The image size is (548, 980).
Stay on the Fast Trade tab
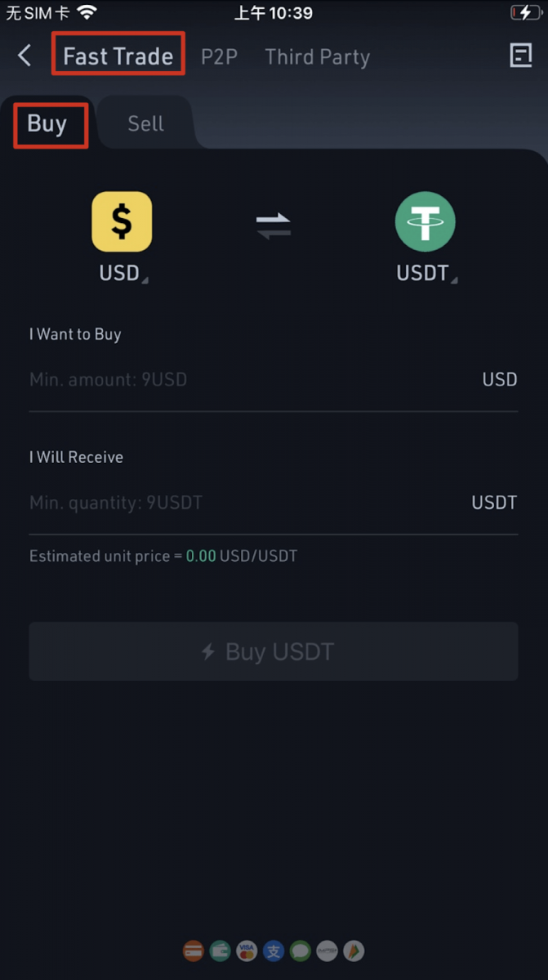(x=118, y=55)
